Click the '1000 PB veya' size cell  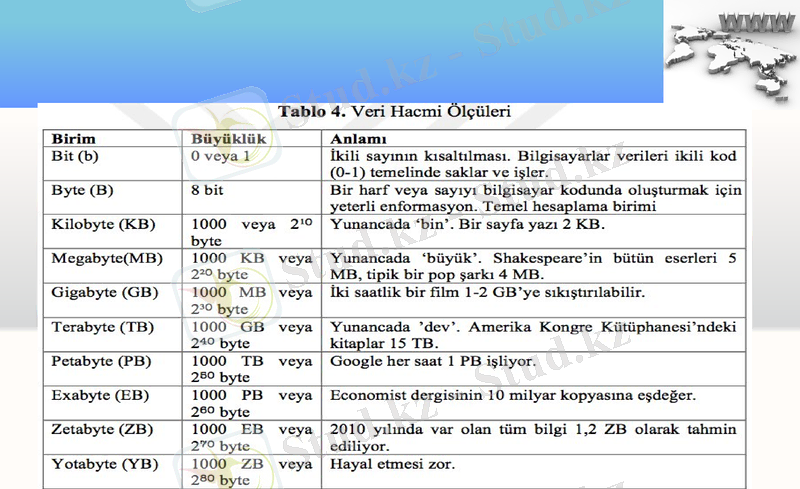pyautogui.click(x=252, y=403)
